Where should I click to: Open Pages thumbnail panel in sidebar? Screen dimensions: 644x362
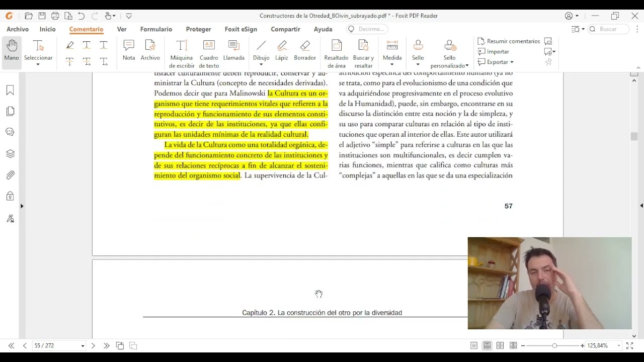10,111
